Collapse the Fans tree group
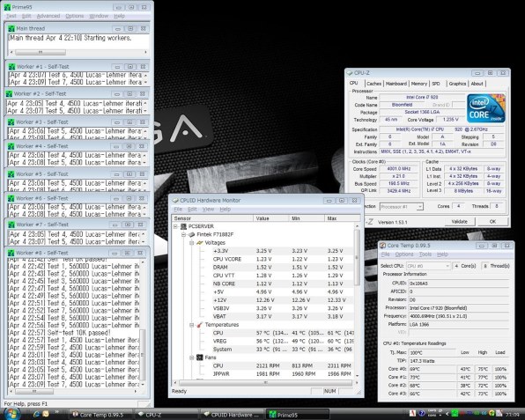This screenshot has width=525, height=420. pos(191,357)
